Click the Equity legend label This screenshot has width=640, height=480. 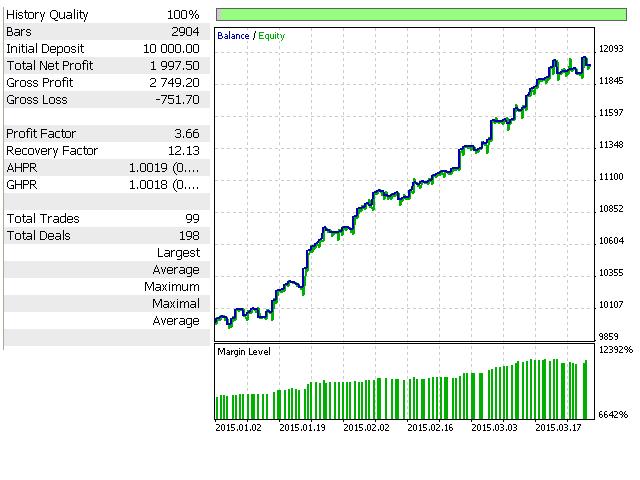tap(271, 36)
